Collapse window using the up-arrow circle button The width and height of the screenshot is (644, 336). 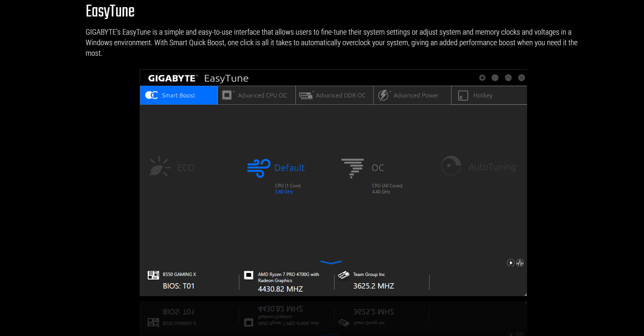tap(508, 78)
